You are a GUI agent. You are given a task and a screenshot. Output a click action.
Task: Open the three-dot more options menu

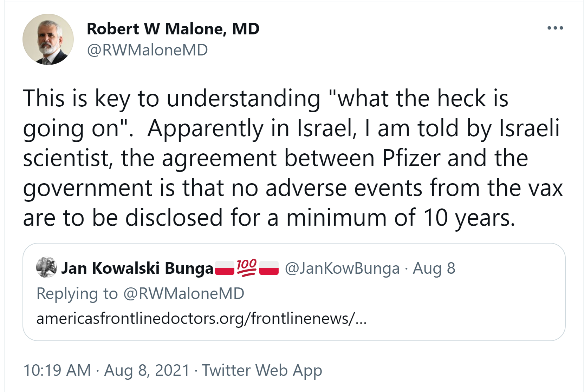pyautogui.click(x=555, y=28)
